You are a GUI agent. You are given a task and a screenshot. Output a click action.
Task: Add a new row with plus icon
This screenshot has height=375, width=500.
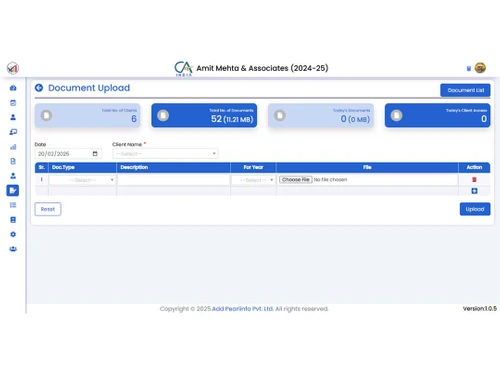pos(474,191)
